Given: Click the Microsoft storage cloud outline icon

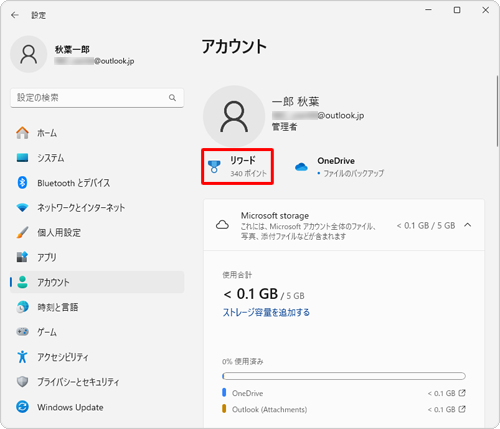Looking at the screenshot, I should (222, 225).
